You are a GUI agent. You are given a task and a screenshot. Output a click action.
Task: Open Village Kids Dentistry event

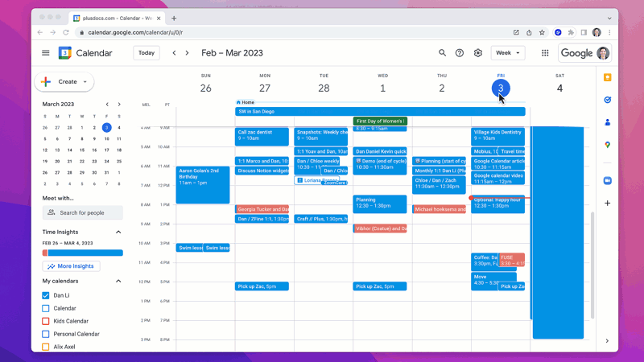pos(497,137)
